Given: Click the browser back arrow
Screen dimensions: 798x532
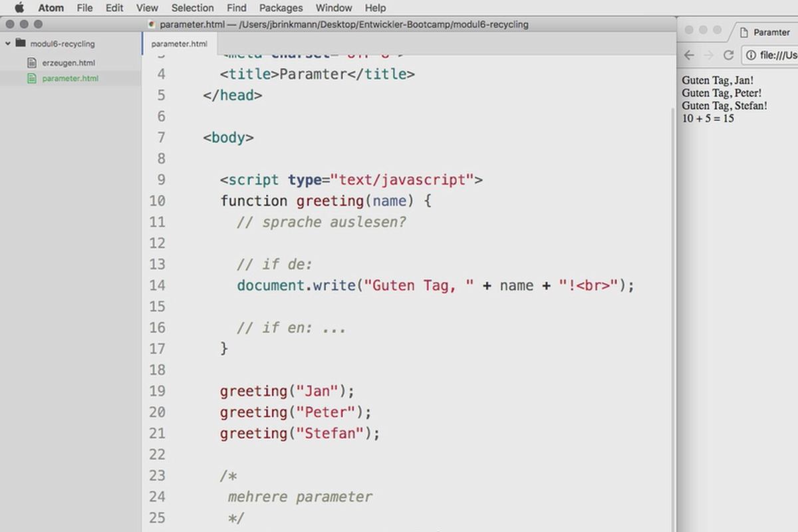Looking at the screenshot, I should (689, 55).
